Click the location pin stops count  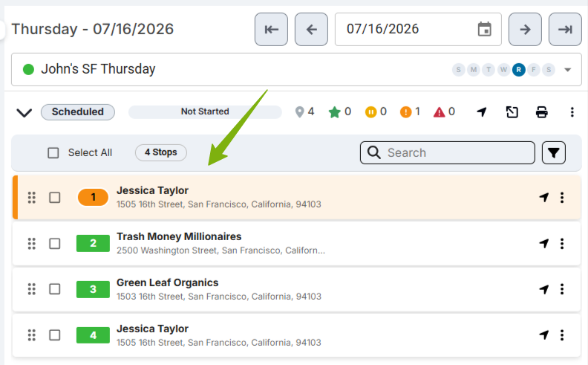(304, 112)
